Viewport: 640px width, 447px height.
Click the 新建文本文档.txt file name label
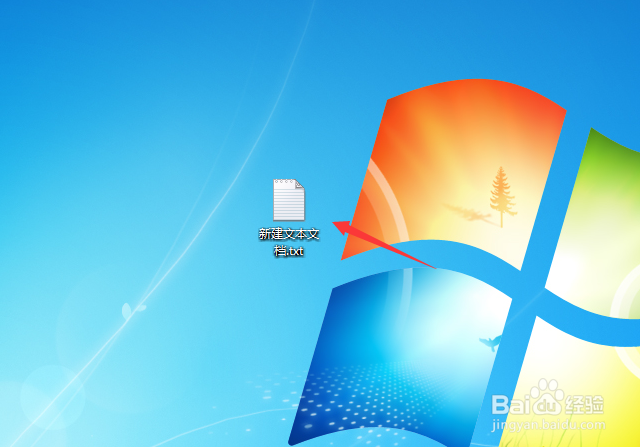point(289,242)
